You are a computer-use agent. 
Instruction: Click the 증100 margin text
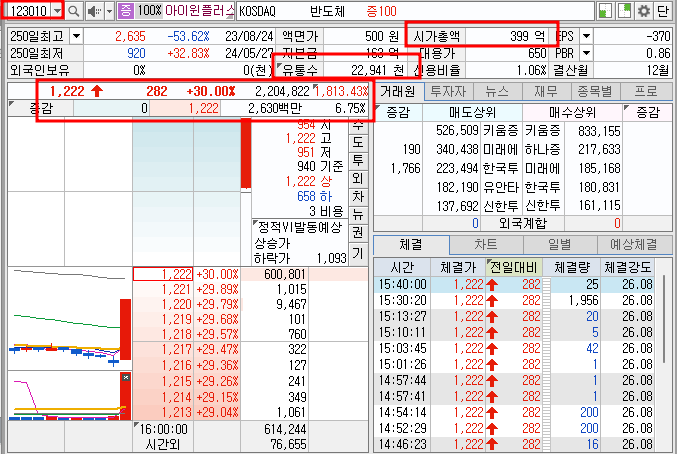[x=381, y=11]
